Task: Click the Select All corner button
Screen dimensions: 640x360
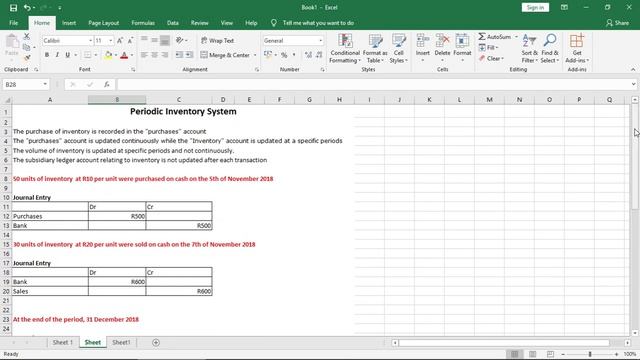Action: [6, 100]
